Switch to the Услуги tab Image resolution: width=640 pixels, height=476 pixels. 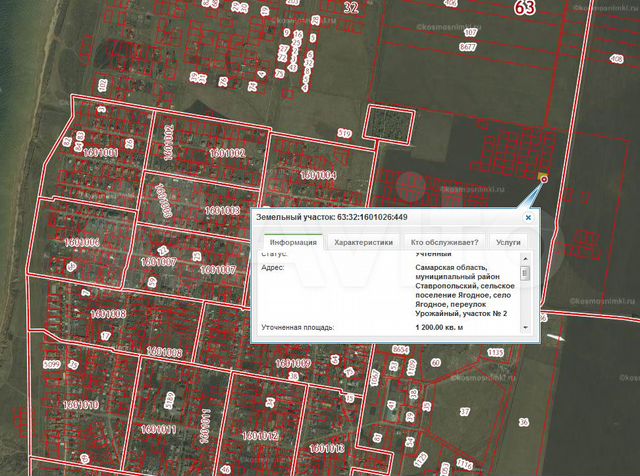pos(508,242)
